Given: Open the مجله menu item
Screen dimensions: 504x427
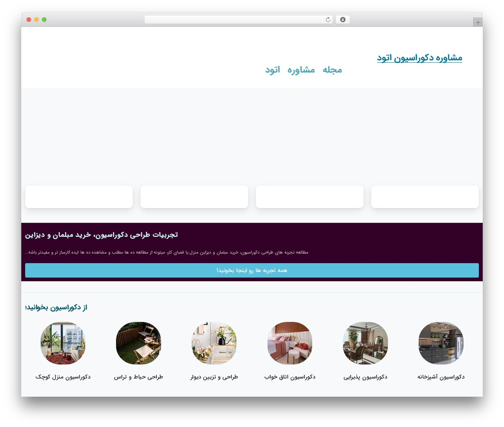Looking at the screenshot, I should coord(332,70).
